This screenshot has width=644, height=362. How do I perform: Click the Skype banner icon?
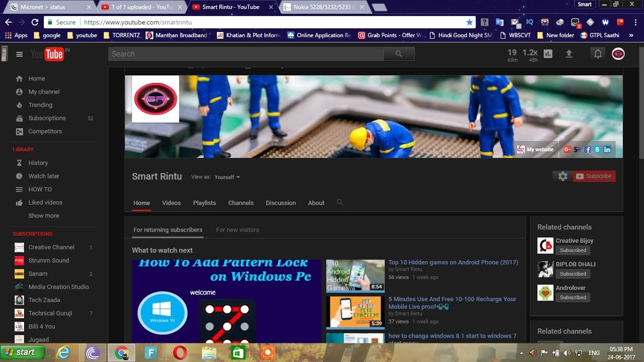tap(597, 149)
